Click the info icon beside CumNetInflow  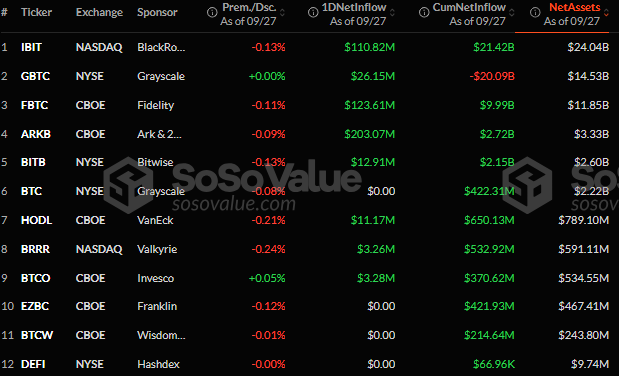[x=424, y=13]
